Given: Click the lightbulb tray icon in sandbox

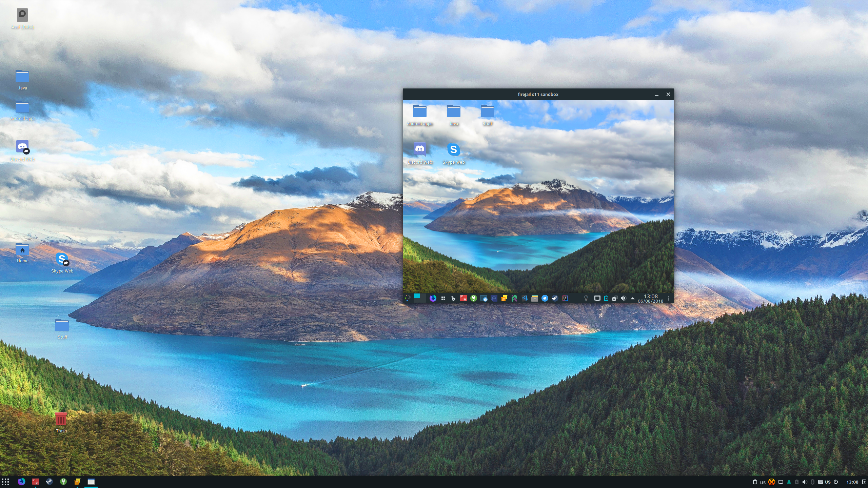Looking at the screenshot, I should pos(586,298).
